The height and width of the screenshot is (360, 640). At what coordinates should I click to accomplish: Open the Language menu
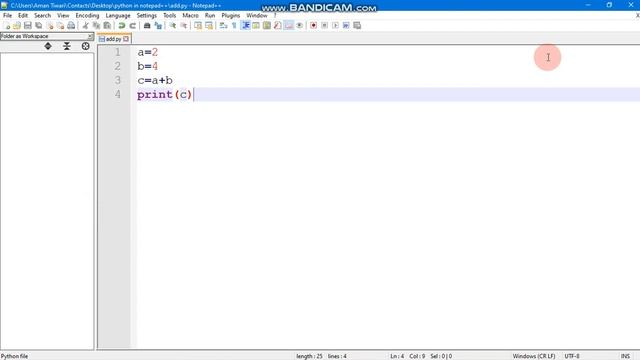coord(118,16)
